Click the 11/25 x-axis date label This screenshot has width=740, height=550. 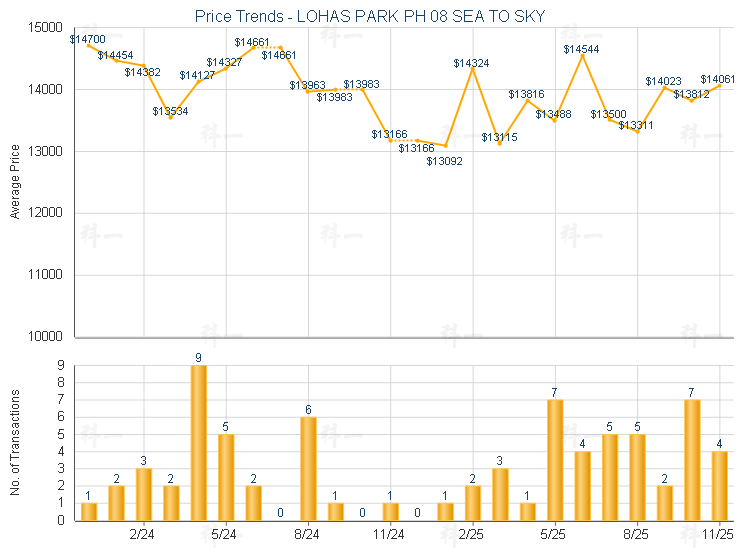(719, 535)
